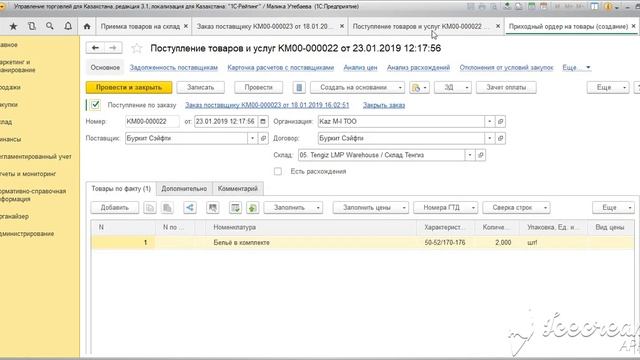Open 'Карточка расчетов с поставщиками' link
This screenshot has width=640, height=360.
(281, 67)
